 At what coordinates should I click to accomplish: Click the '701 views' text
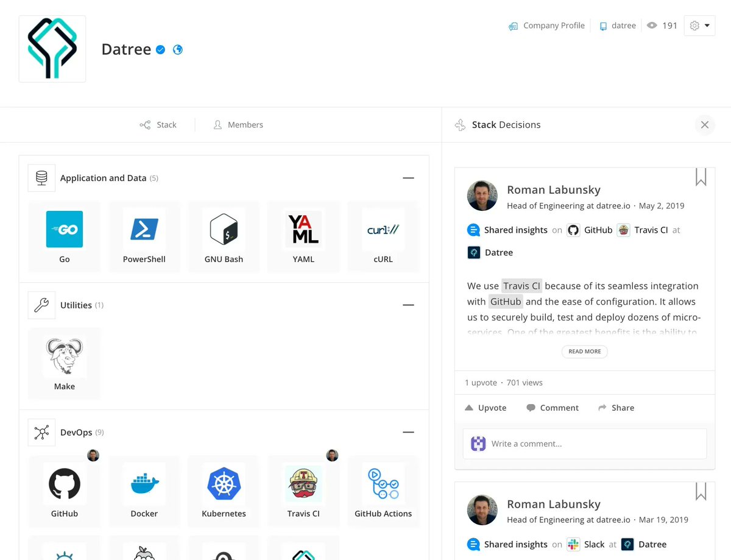click(524, 383)
